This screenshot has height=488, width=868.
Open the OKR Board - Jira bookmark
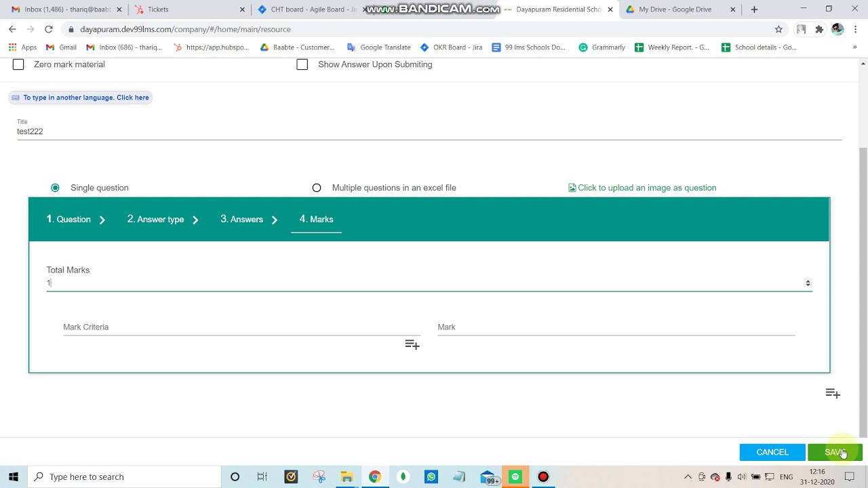(x=451, y=47)
